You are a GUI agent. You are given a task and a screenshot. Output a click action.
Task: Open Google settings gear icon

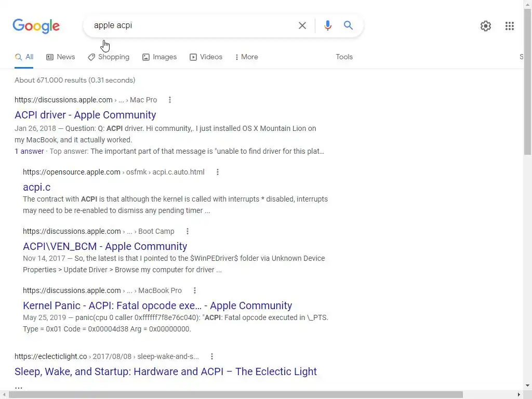click(x=486, y=26)
